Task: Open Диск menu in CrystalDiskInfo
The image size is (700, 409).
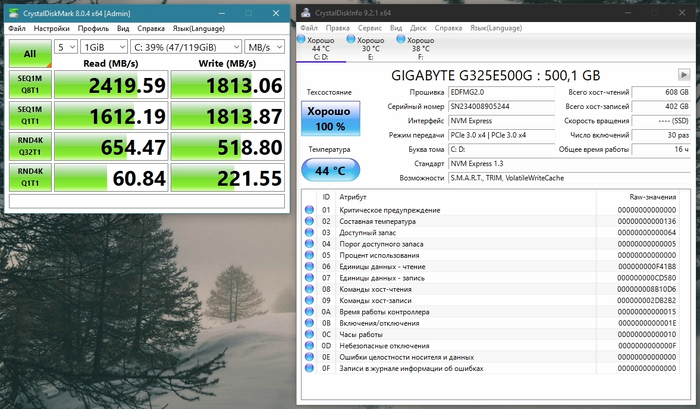Action: (418, 28)
